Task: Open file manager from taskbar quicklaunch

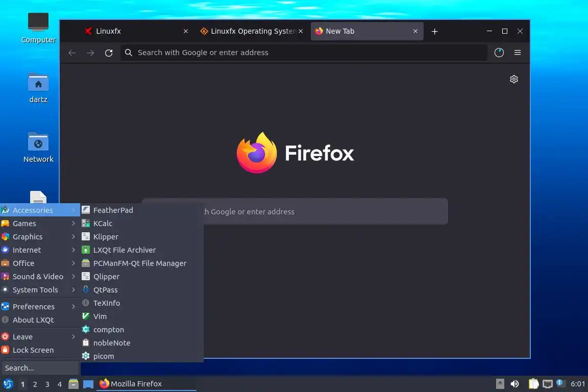Action: click(73, 384)
